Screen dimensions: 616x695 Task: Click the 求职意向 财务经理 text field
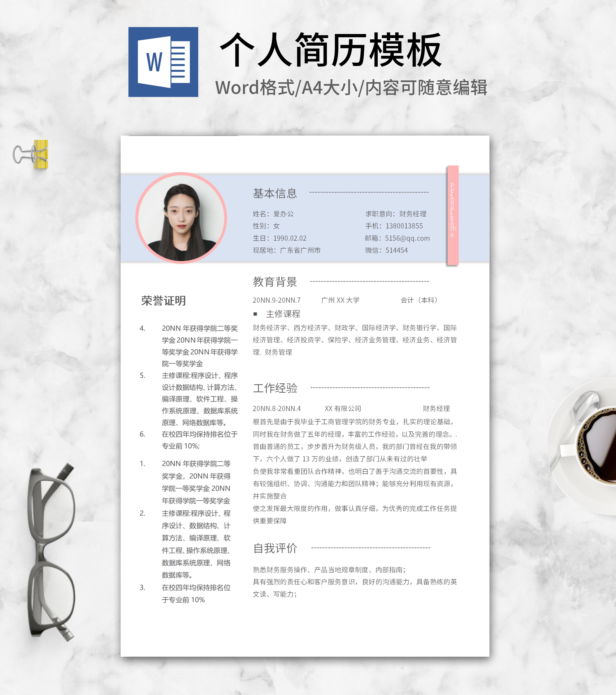tap(396, 214)
